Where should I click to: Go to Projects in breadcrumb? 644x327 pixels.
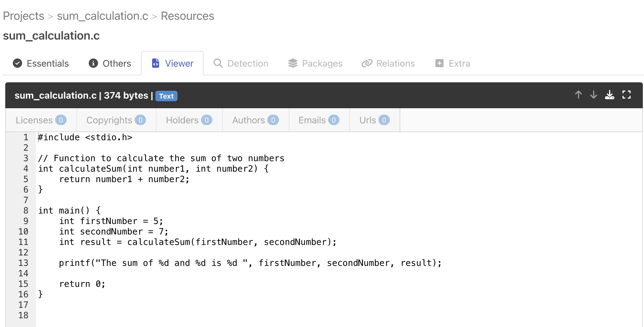tap(24, 16)
